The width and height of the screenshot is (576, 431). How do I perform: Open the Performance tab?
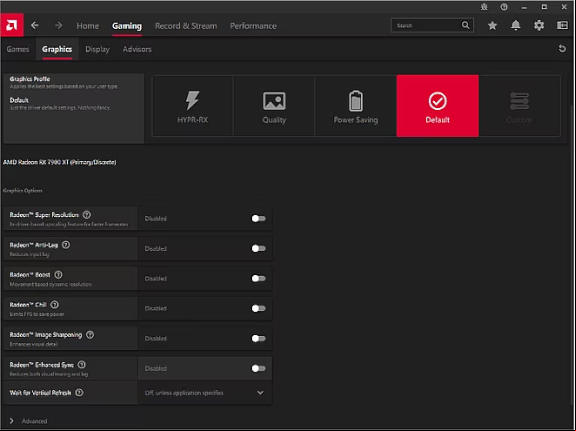pos(253,26)
